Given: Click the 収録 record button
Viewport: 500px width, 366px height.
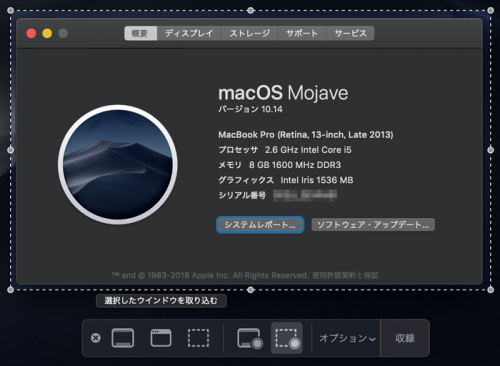Looking at the screenshot, I should (x=405, y=338).
